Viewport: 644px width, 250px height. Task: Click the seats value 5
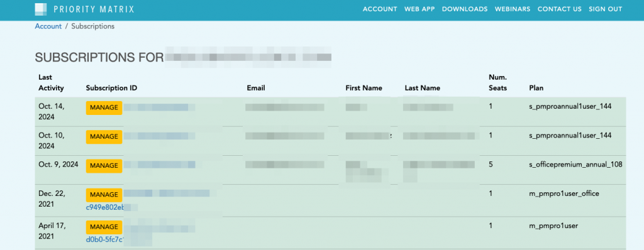[491, 165]
